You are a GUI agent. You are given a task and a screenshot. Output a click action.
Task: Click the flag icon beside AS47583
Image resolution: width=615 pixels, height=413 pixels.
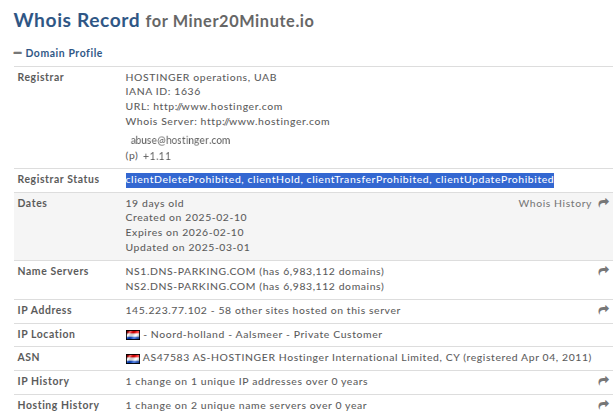(x=133, y=358)
